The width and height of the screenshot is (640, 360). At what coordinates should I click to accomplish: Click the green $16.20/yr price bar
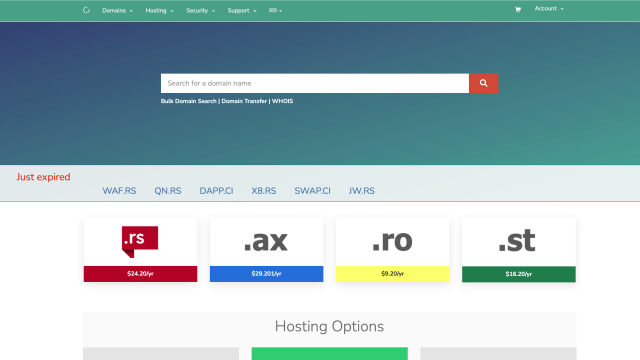tap(519, 274)
